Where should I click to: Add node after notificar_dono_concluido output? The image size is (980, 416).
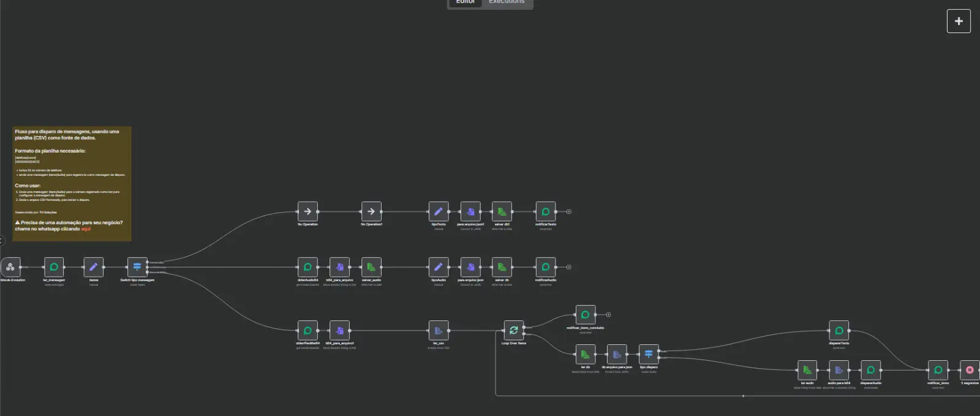(x=608, y=315)
